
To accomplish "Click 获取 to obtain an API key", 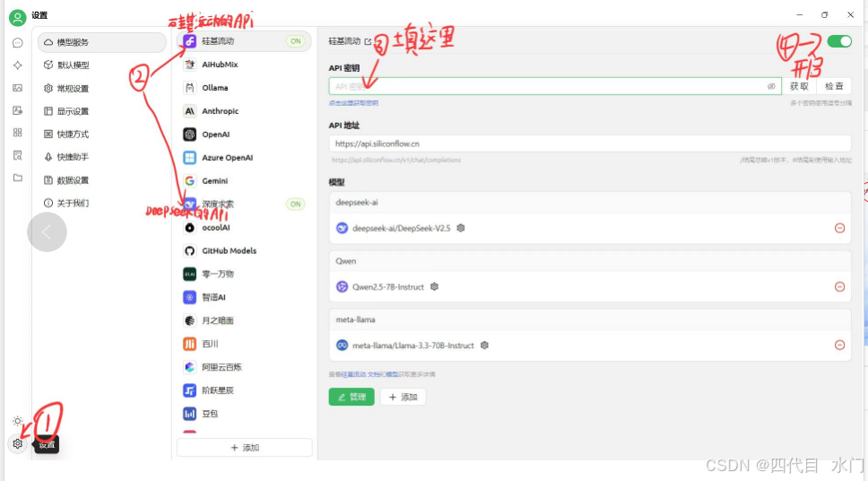I will point(799,86).
